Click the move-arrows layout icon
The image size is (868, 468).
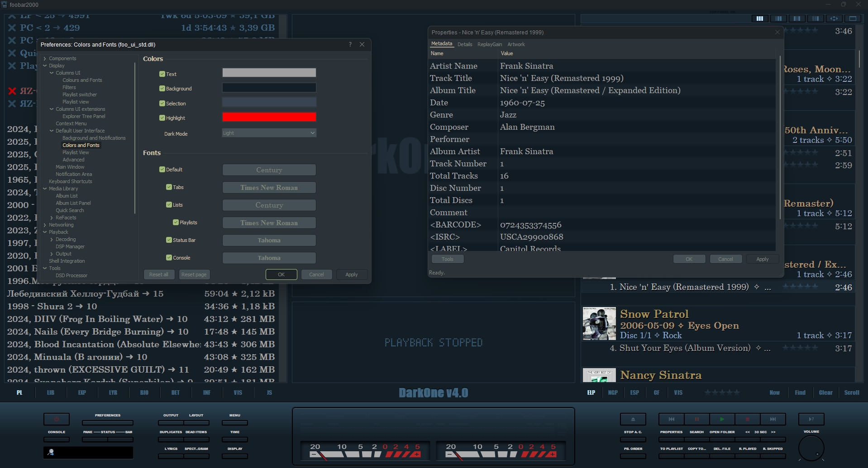click(834, 19)
